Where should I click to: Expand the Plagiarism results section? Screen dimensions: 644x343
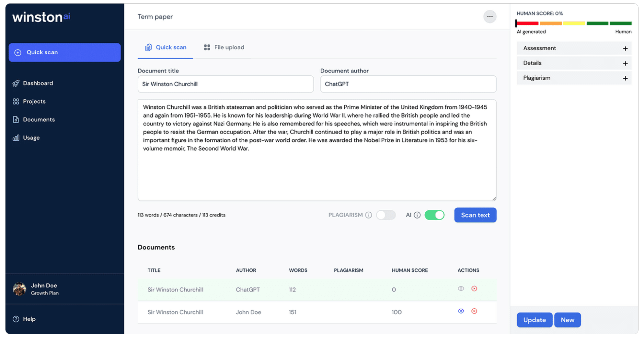(x=574, y=78)
